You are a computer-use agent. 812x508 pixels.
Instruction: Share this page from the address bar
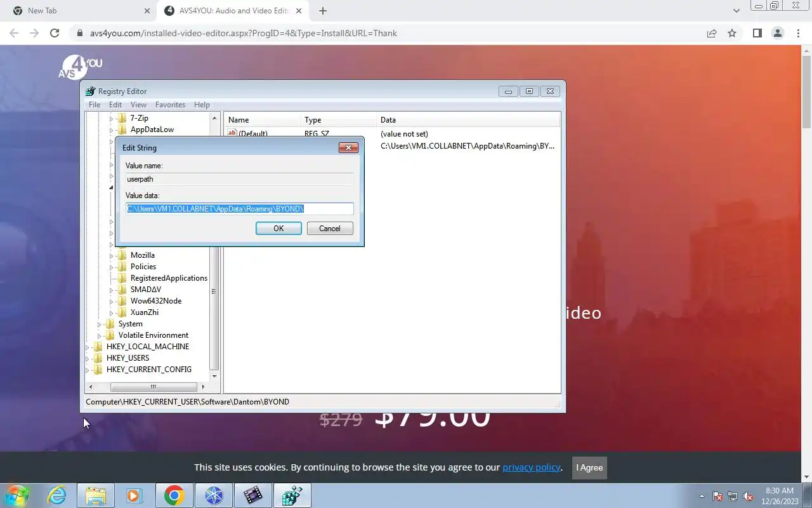712,33
